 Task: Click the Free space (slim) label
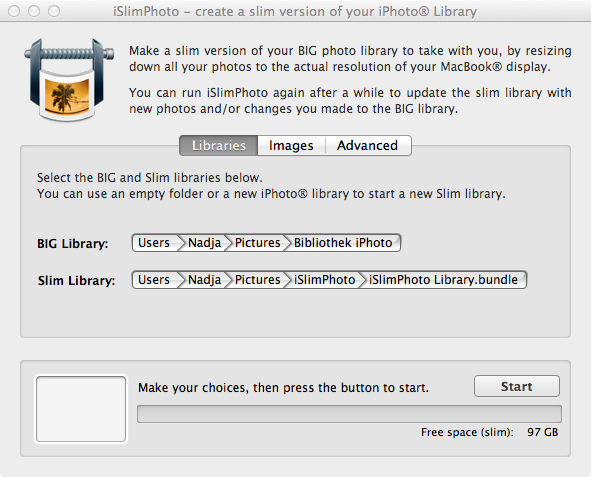point(467,432)
